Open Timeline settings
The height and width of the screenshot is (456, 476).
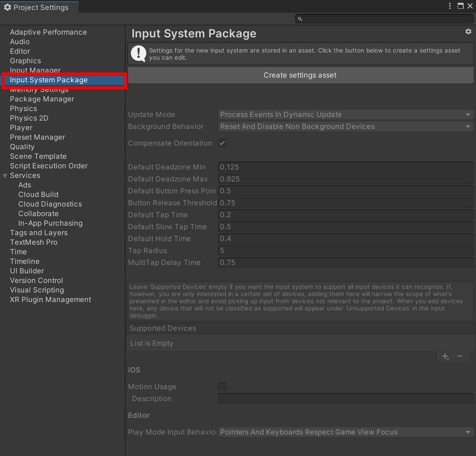pyautogui.click(x=25, y=261)
